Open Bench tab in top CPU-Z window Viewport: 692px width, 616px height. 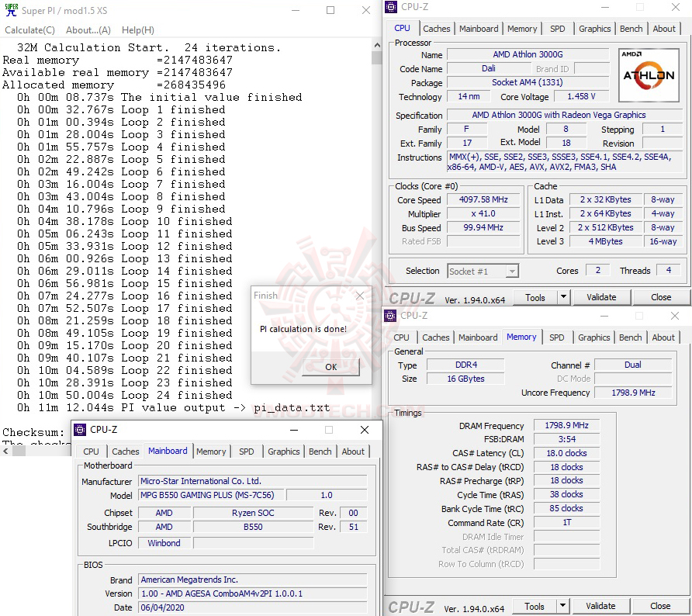pos(631,29)
